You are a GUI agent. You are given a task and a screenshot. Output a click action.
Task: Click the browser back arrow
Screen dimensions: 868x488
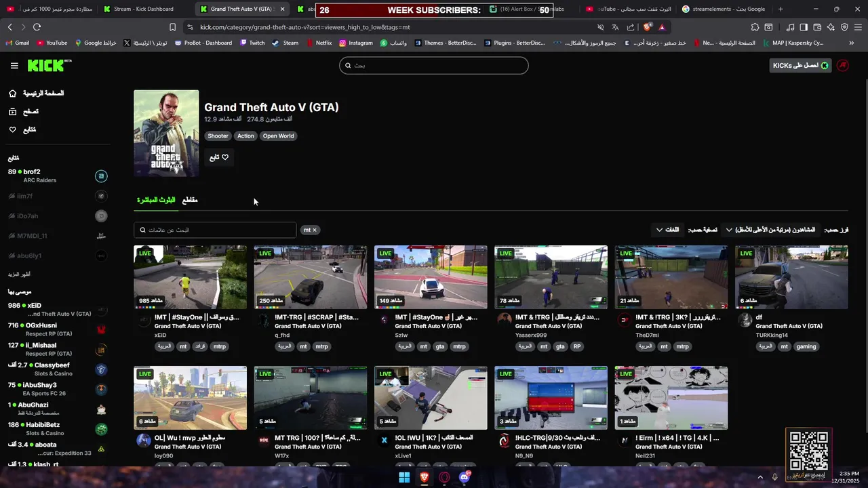pos(9,27)
